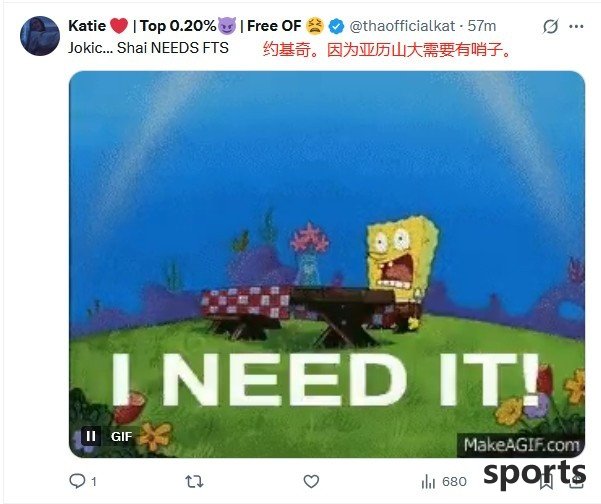Click the tweet text Jokic... Shai NEEDS FTS

148,48
